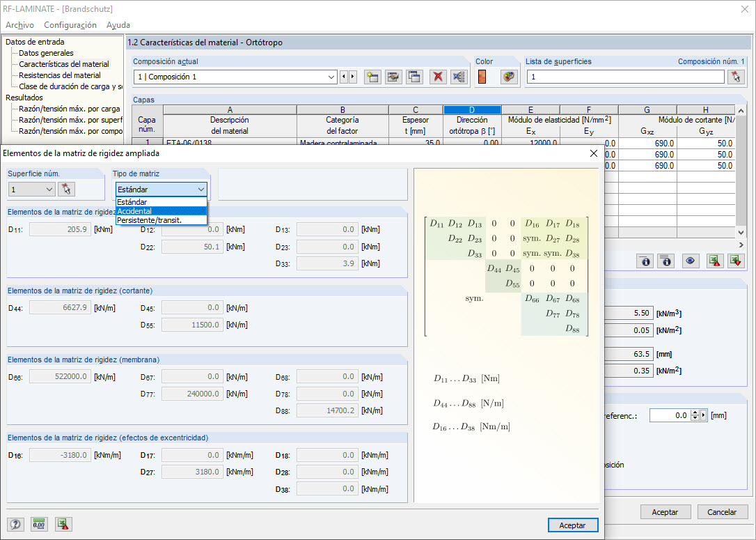Go to the previous composition arrow
This screenshot has height=540, width=756.
pyautogui.click(x=344, y=77)
